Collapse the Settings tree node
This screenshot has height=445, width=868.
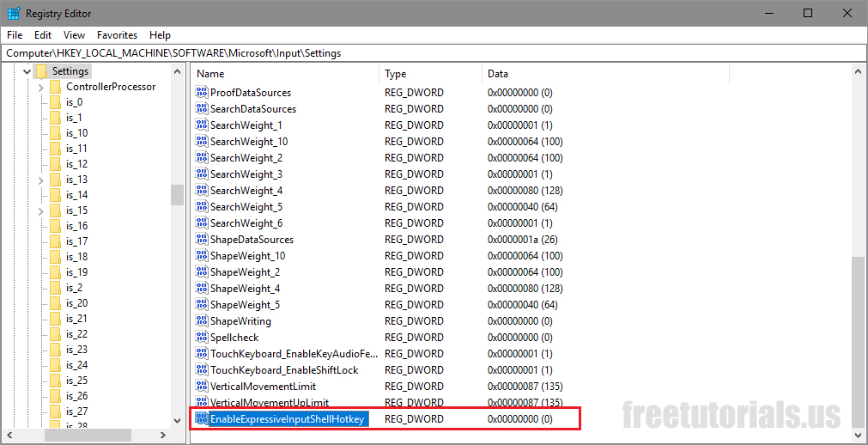pyautogui.click(x=25, y=71)
